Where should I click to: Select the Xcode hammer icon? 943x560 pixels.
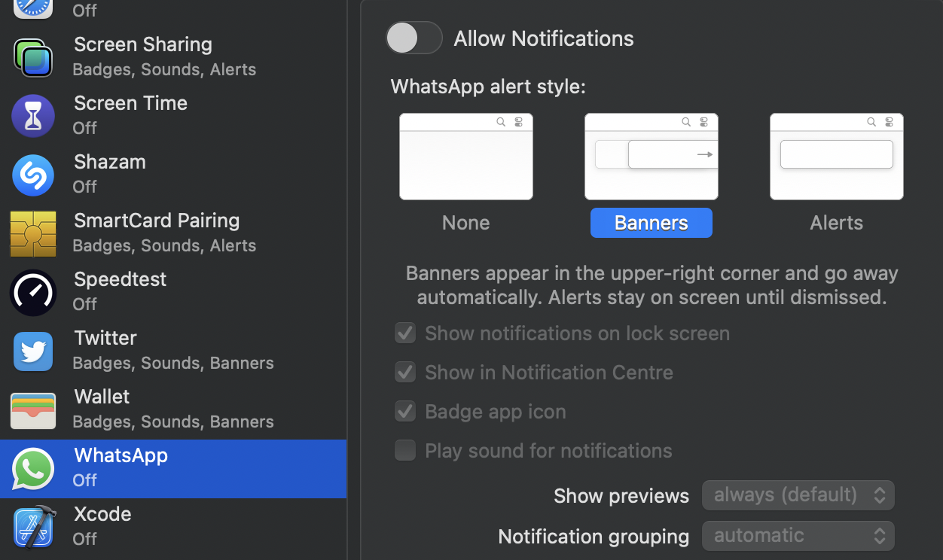pos(33,527)
